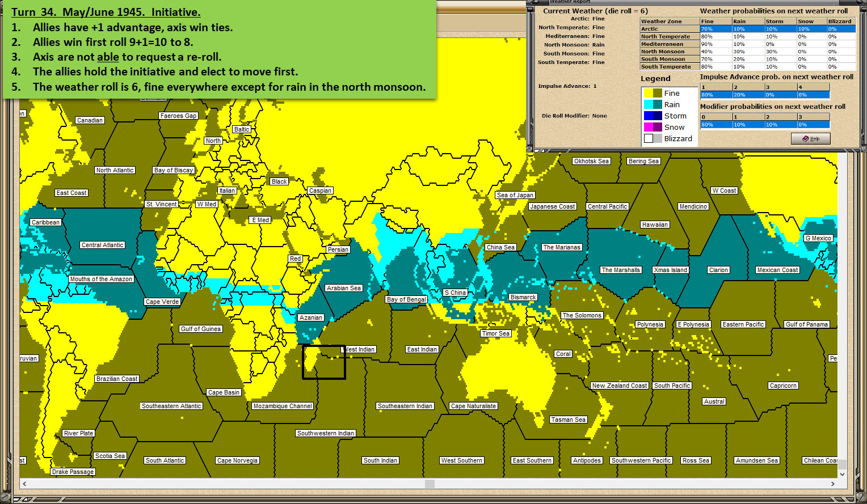
Task: Click the down arrow of the vertical scrollbar
Action: tap(842, 474)
